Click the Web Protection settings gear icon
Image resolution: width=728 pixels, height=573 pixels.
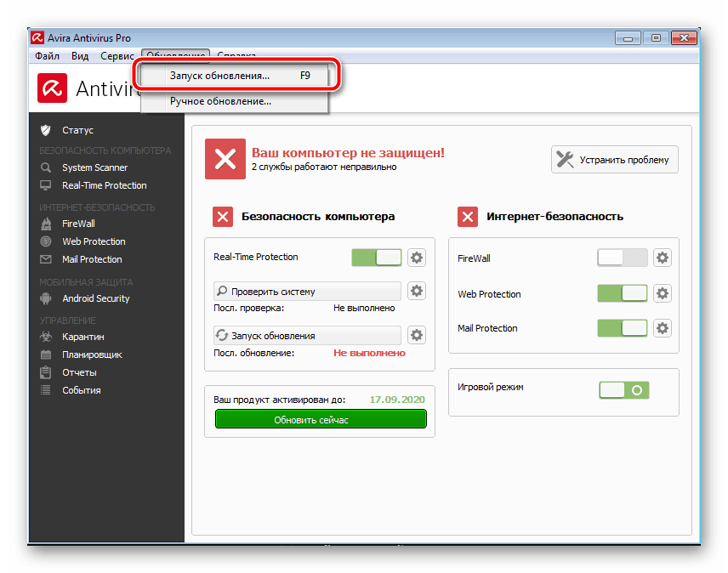tap(663, 294)
